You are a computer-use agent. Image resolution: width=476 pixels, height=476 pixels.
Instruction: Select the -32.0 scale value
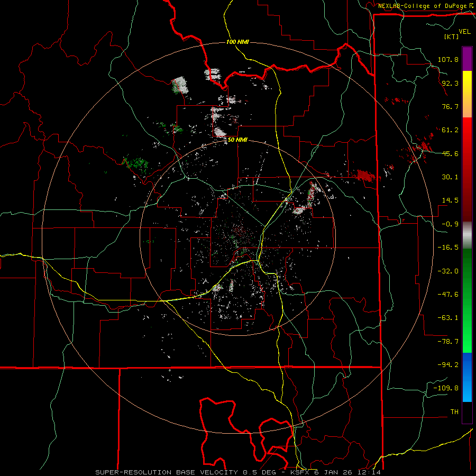point(448,271)
